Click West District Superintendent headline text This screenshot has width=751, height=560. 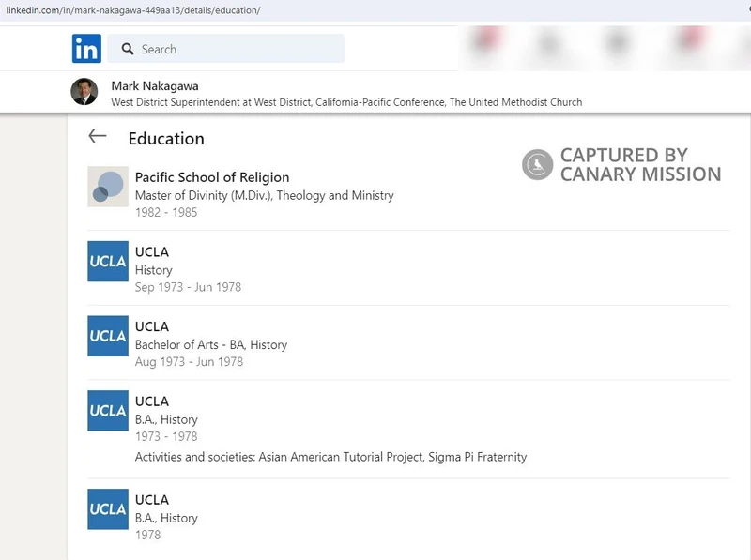pyautogui.click(x=346, y=102)
